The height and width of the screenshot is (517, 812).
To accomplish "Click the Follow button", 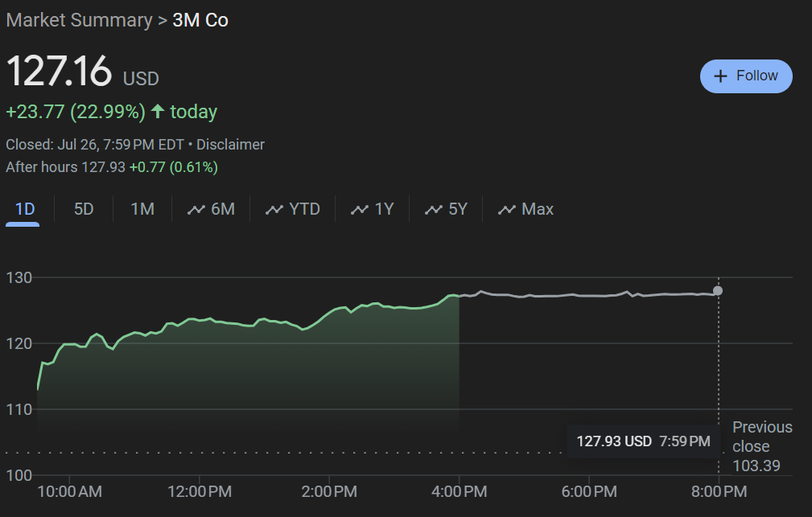I will pyautogui.click(x=746, y=76).
